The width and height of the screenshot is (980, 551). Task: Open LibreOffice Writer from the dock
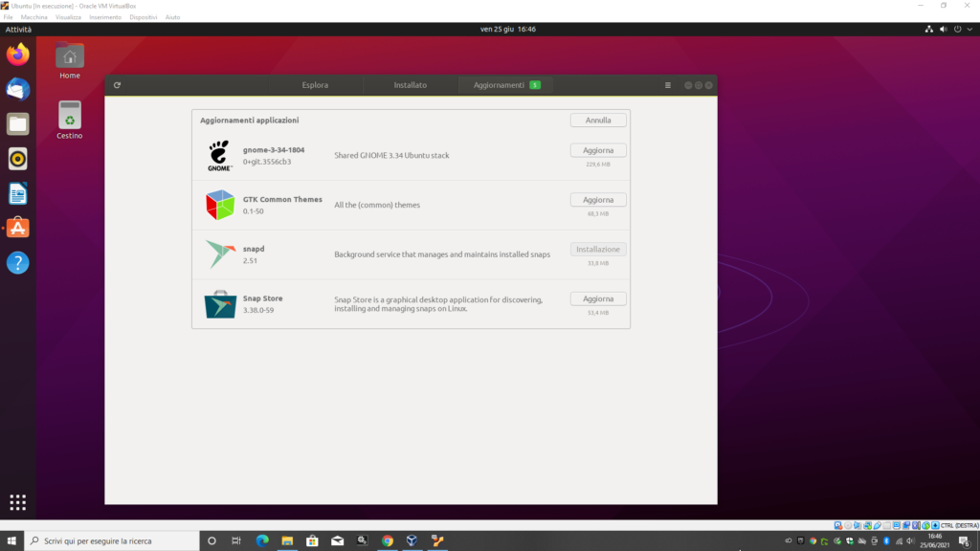click(17, 193)
